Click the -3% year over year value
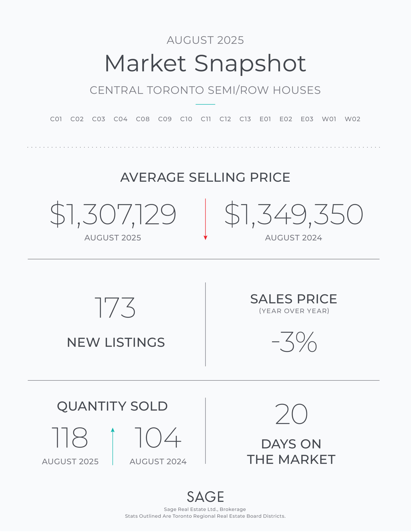The height and width of the screenshot is (532, 411). tap(294, 342)
